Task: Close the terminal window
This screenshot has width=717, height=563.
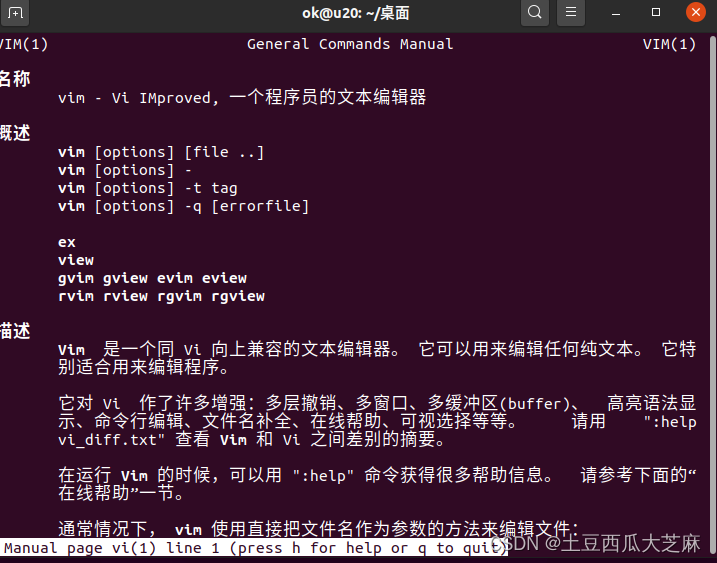Action: (696, 12)
